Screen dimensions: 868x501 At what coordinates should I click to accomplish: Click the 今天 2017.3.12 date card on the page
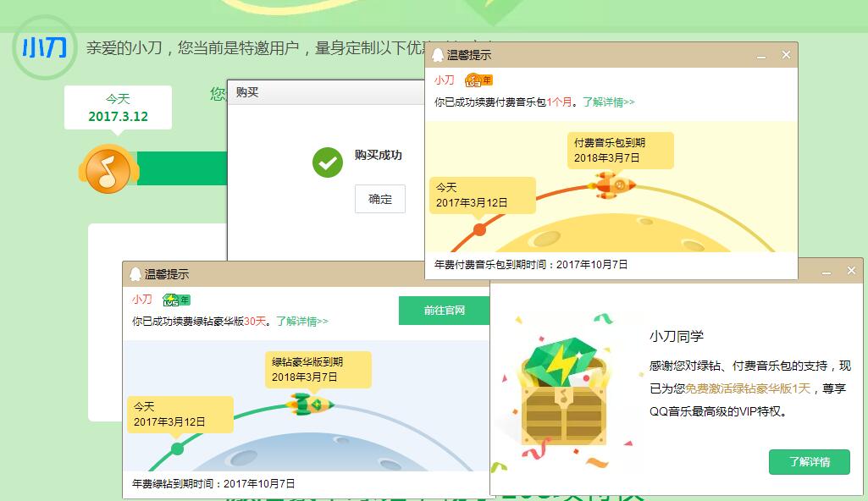pos(118,107)
